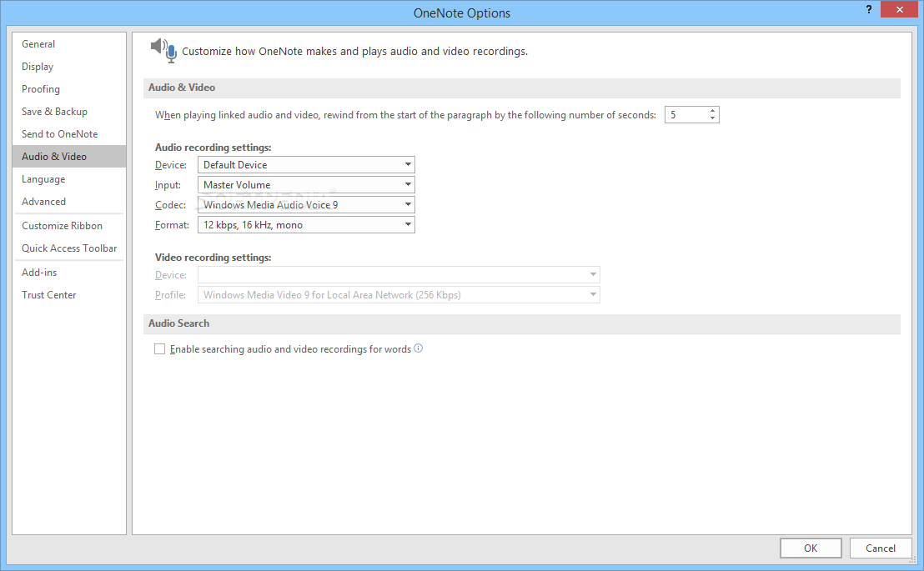Select the Send to OneNote category
Viewport: 924px width, 571px height.
click(69, 133)
